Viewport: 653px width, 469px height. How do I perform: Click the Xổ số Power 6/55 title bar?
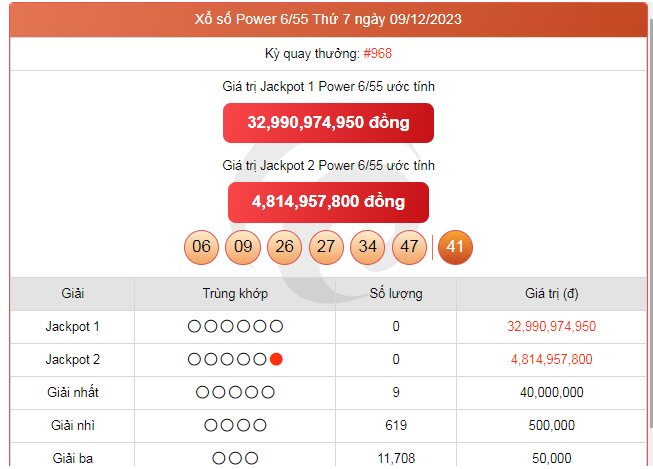pos(328,19)
